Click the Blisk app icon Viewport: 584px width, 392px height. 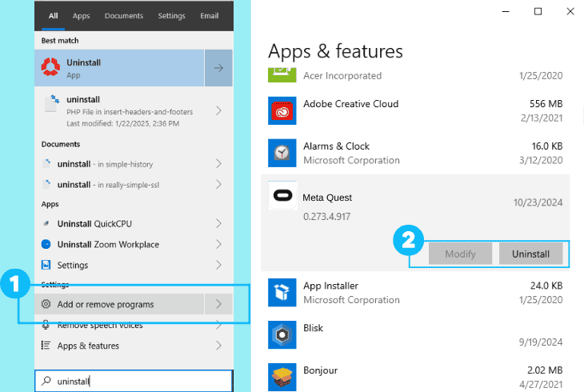click(x=282, y=335)
